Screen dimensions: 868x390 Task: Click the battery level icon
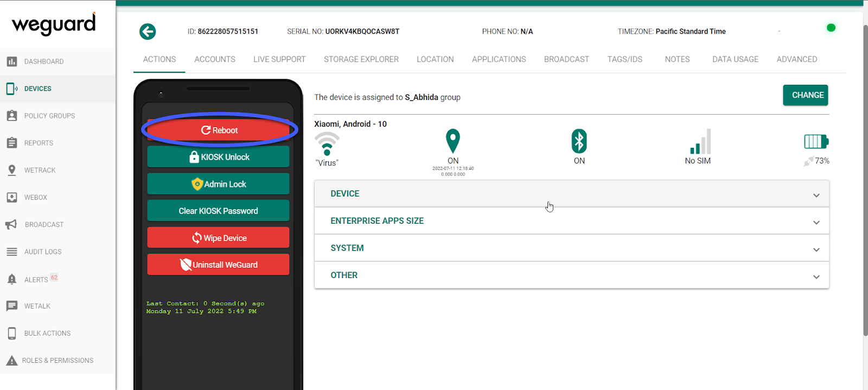(816, 142)
